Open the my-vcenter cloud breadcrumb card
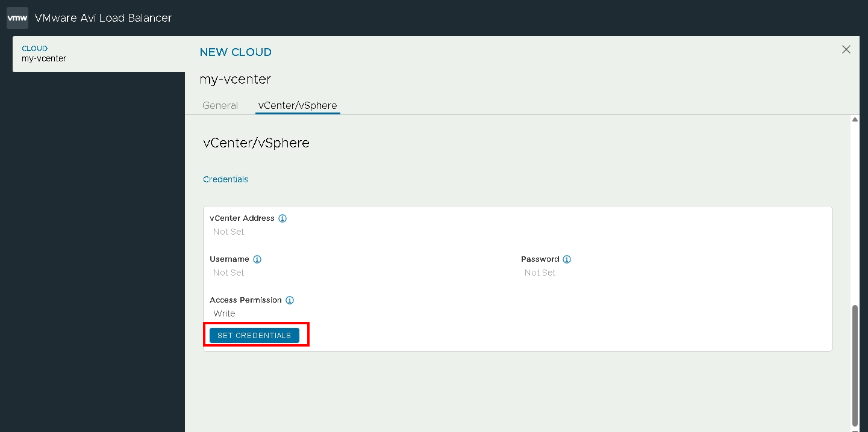Screen dimensions: 868x432 99,54
